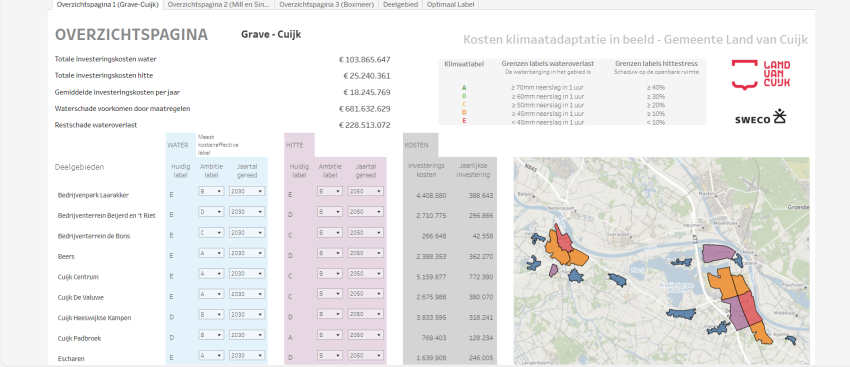850x367 pixels.
Task: Click the green A klimaatlabel legend entry
Action: click(x=464, y=87)
